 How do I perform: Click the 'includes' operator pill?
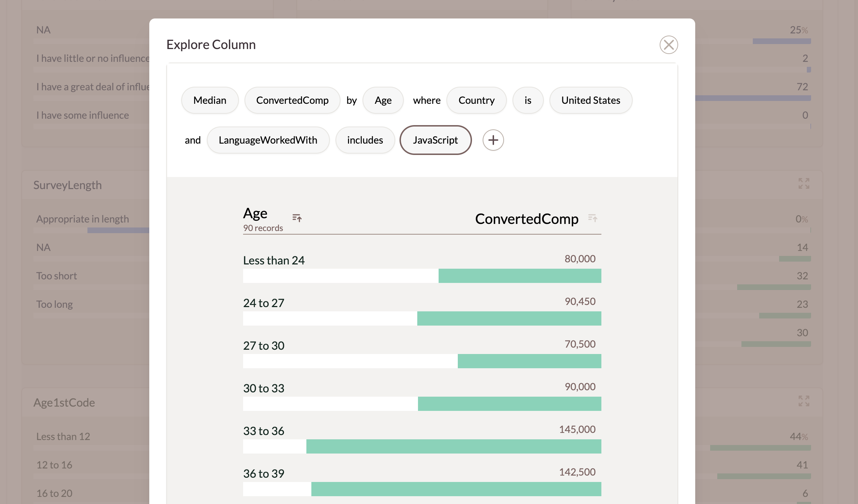click(365, 140)
